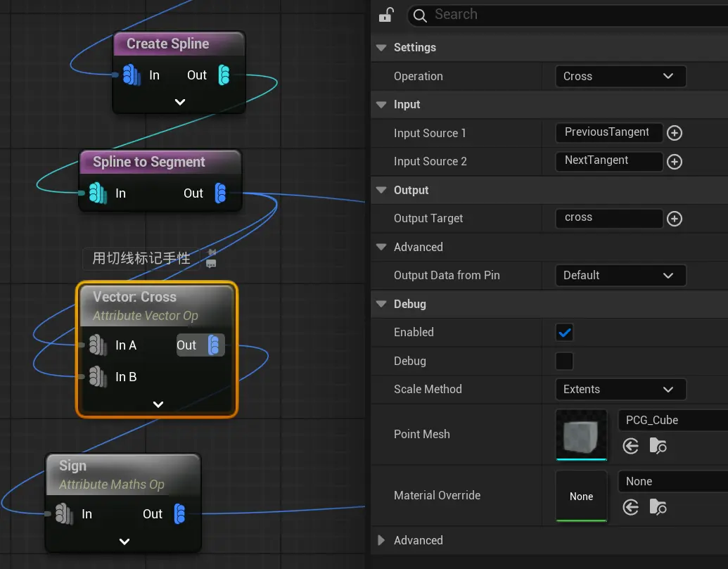Open the Operation dropdown set to Cross
728x569 pixels.
pyautogui.click(x=619, y=76)
